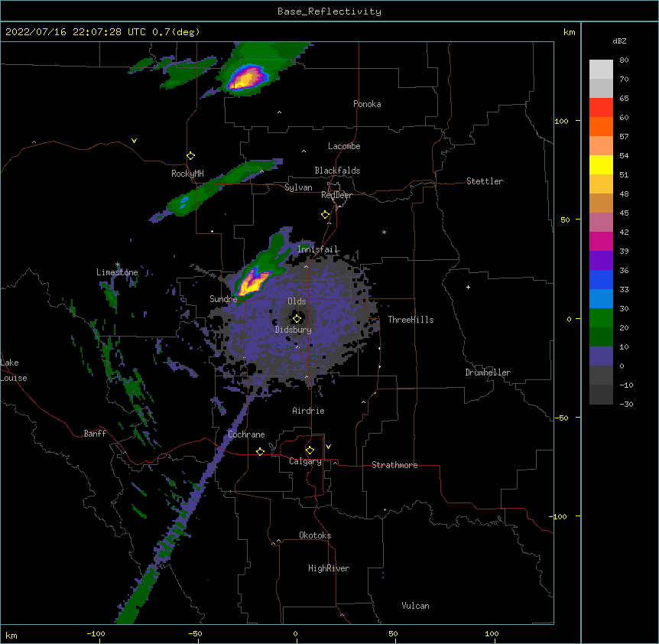Viewport: 659px width, 644px height.
Task: Click the Limestone map label
Action: point(117,272)
